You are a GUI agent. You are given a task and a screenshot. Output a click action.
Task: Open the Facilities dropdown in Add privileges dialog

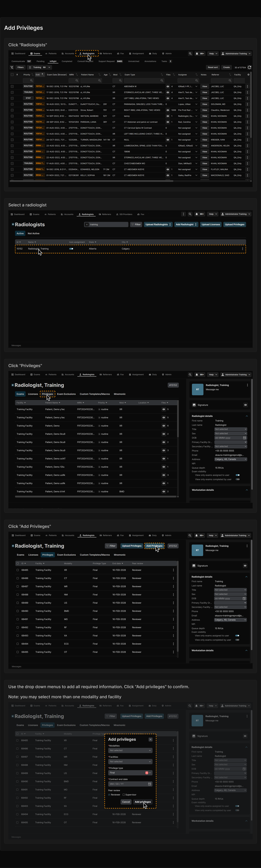[x=130, y=761]
